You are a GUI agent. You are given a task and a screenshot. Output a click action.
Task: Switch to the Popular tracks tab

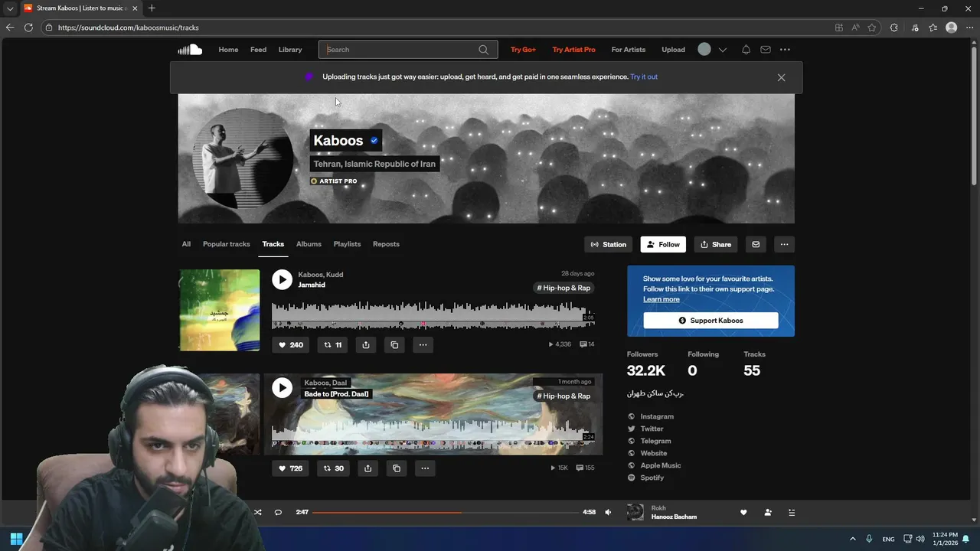(x=227, y=244)
